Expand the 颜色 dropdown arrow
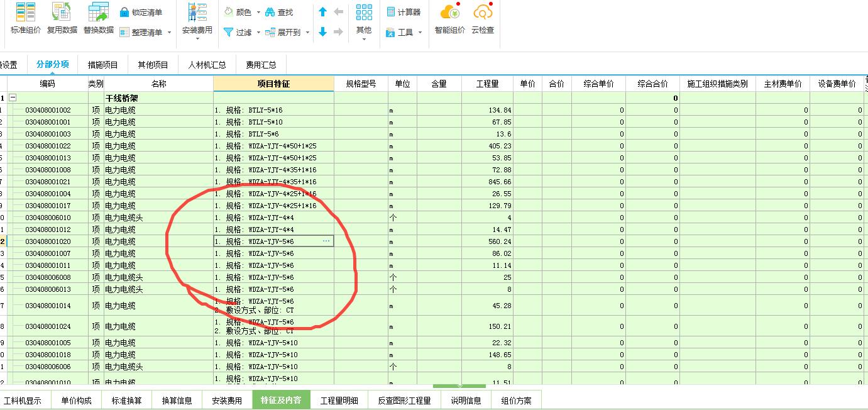This screenshot has width=868, height=410. click(258, 13)
